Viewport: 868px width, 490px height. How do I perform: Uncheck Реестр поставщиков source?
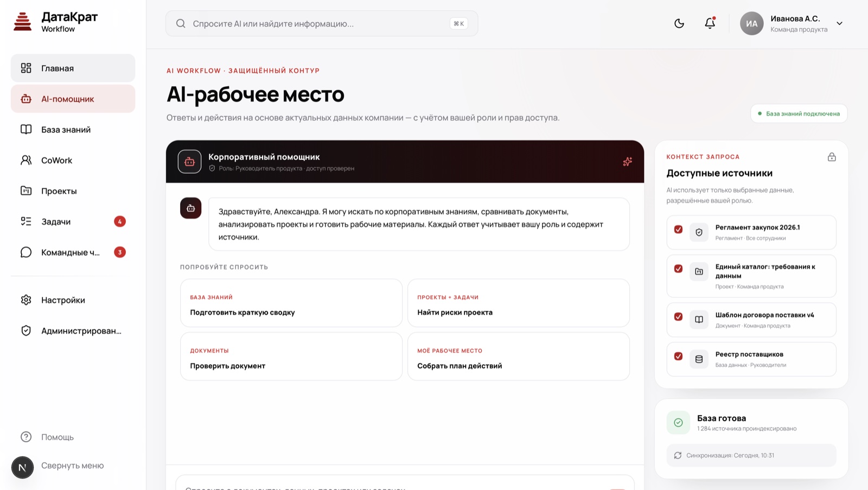[678, 356]
